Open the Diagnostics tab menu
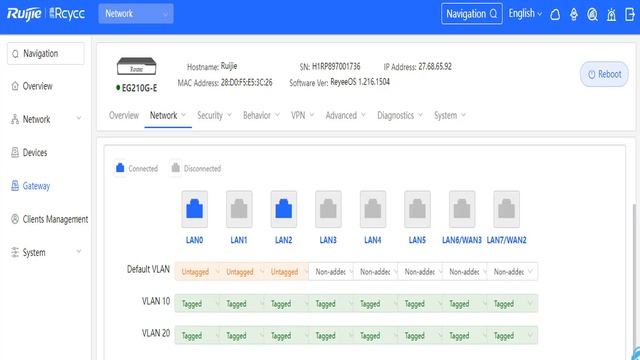Screen dimensions: 640x360 pyautogui.click(x=400, y=116)
